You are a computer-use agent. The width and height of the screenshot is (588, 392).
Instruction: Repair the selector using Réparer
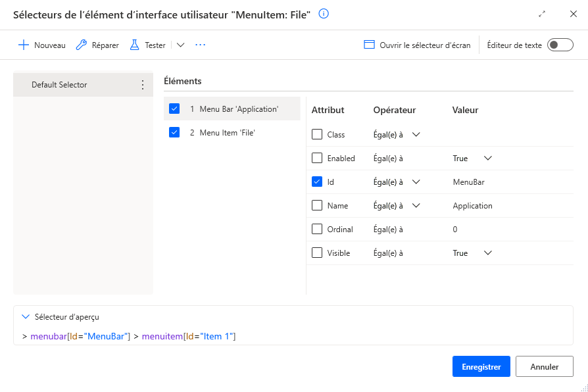(x=97, y=45)
